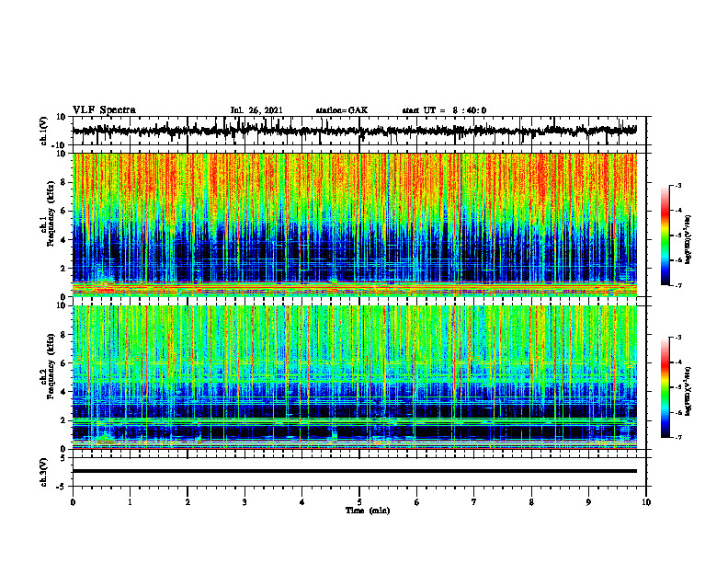The width and height of the screenshot is (728, 563).
Task: Click inside the ch.2 spectrogram panel
Action: click(355, 377)
